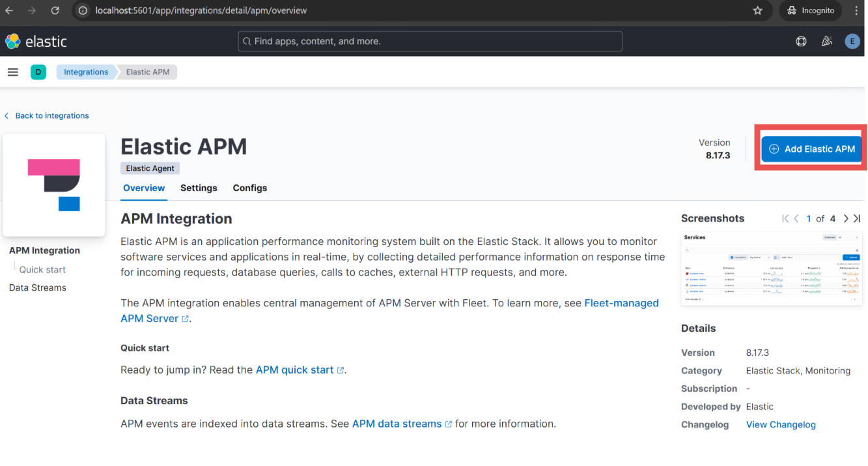The height and width of the screenshot is (466, 868).
Task: Open the hamburger navigation menu
Action: 12,72
